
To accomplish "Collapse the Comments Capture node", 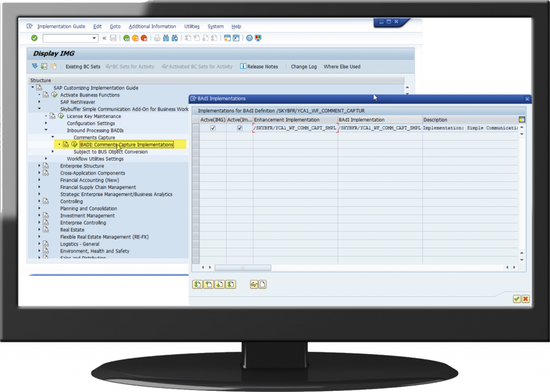I will tap(53, 137).
